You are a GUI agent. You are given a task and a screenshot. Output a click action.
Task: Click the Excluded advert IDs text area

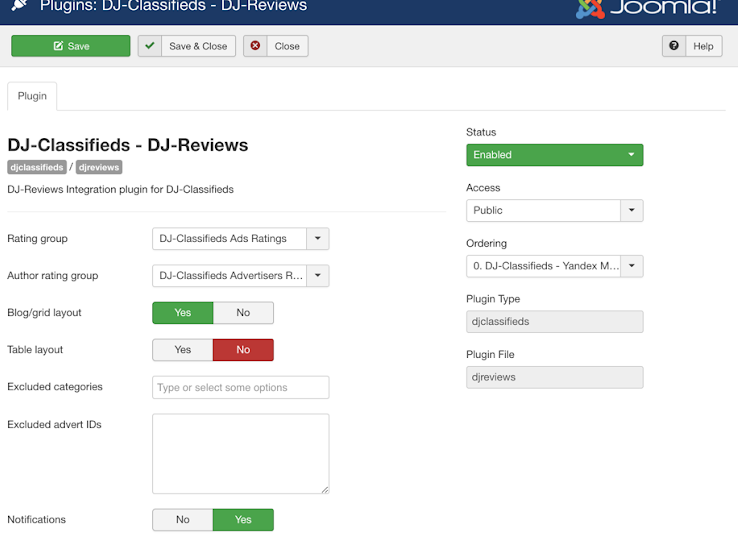coord(241,454)
